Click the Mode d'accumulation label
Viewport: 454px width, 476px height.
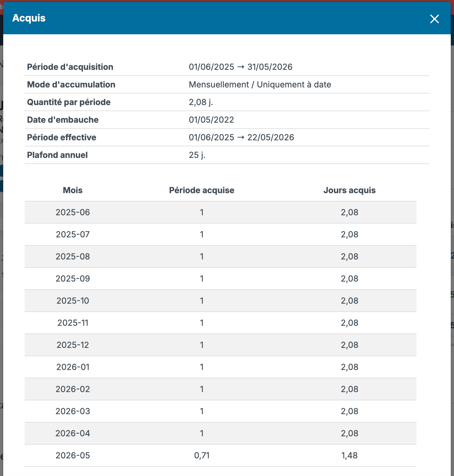click(71, 85)
